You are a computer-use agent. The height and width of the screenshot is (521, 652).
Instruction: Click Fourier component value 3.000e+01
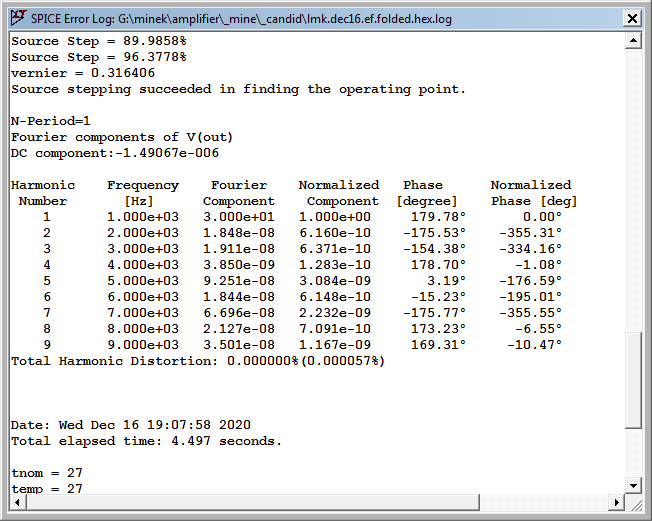[x=239, y=217]
